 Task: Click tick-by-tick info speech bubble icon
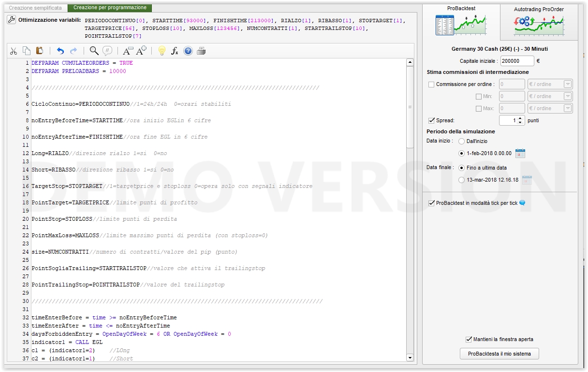point(522,203)
